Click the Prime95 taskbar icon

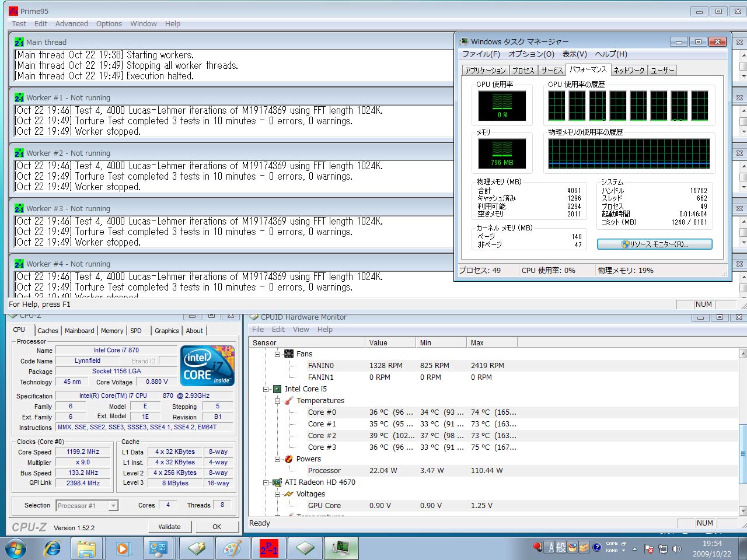coord(268,548)
